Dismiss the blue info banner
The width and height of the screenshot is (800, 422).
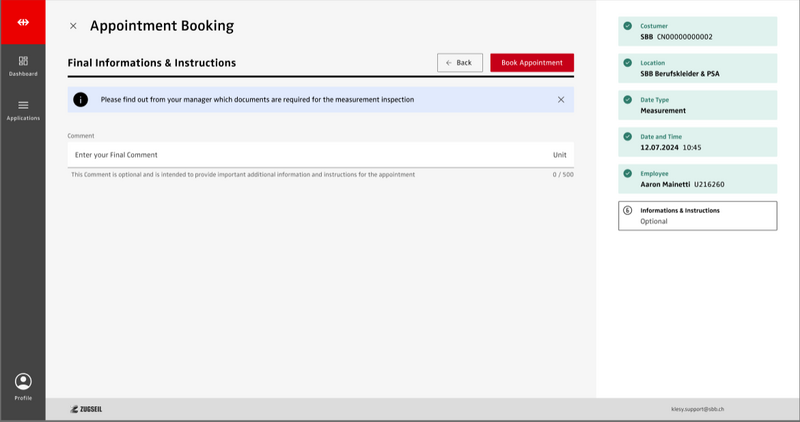(x=561, y=100)
